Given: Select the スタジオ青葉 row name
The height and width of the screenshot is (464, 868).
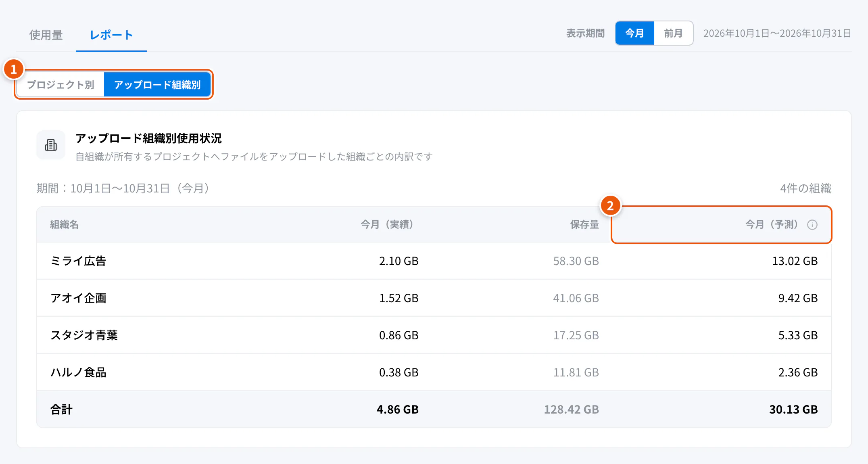Looking at the screenshot, I should click(x=84, y=335).
